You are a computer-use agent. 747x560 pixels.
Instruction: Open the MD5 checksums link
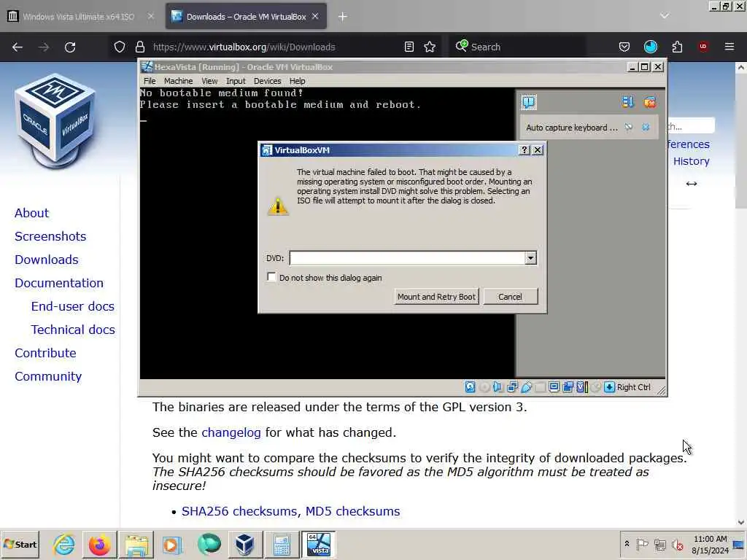(x=352, y=511)
